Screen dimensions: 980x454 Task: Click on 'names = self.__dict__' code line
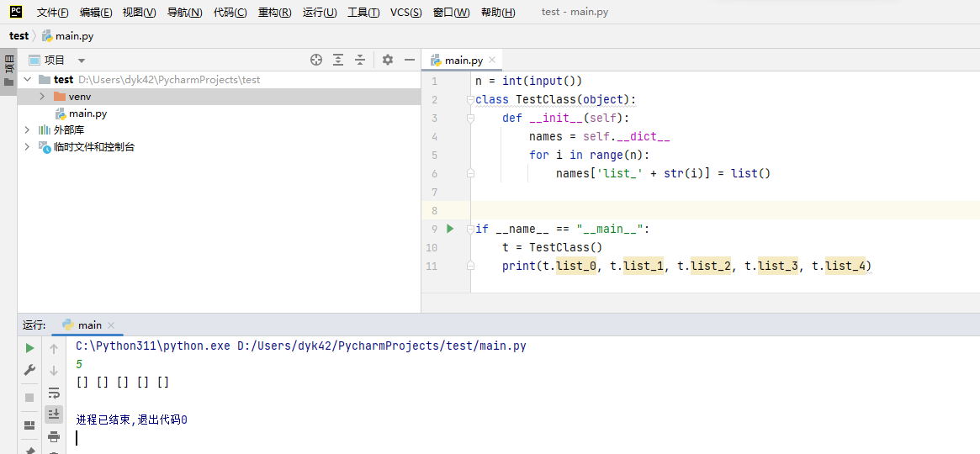click(x=600, y=137)
